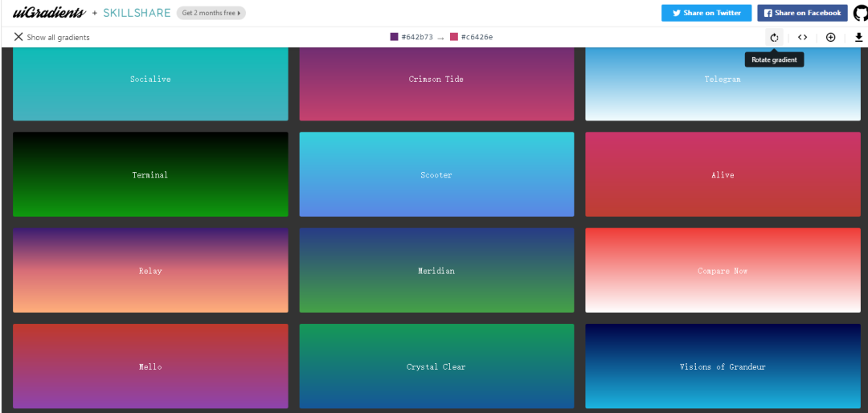This screenshot has width=868, height=413.
Task: Select the Terminal gradient card
Action: (x=150, y=174)
